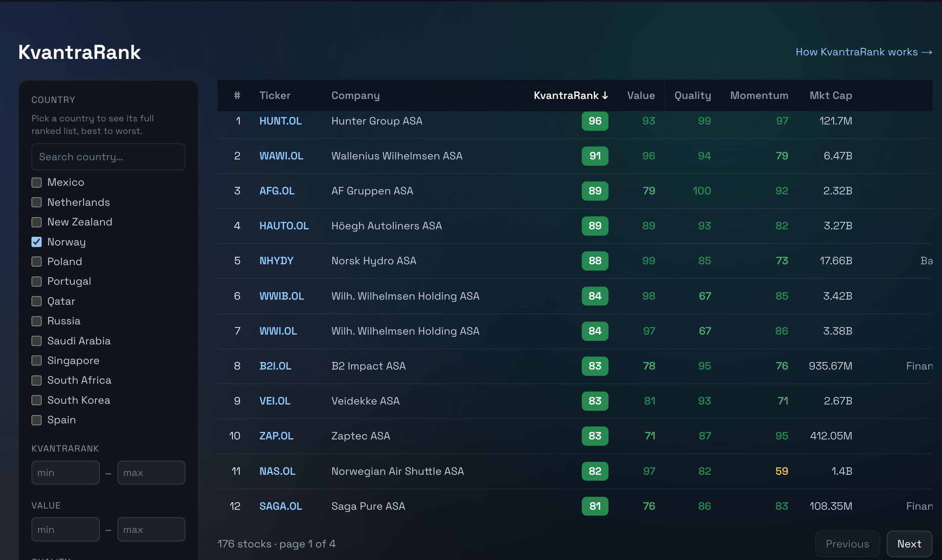
Task: Open the HUNT.OL ticker link
Action: (x=280, y=121)
